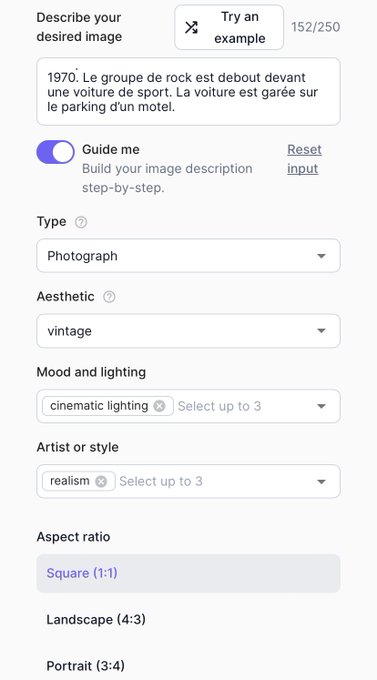Screen dimensions: 377x680
Task: Open the Type dropdown showing Photograph
Action: click(x=188, y=255)
